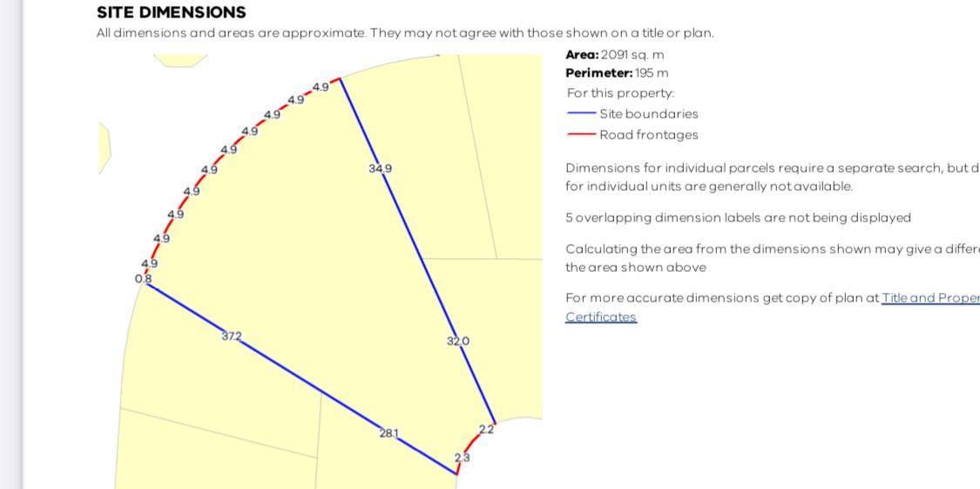Select the 2.2 road frontage label
980x489 pixels.
486,429
